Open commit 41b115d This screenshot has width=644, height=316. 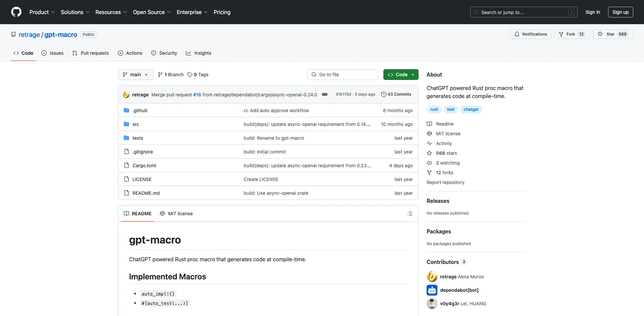(x=343, y=94)
